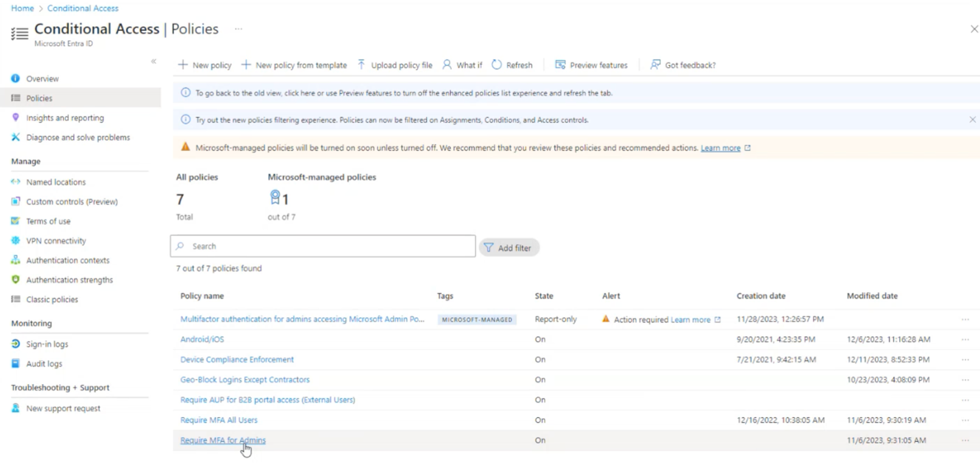Open Require MFA for Admins policy

223,440
